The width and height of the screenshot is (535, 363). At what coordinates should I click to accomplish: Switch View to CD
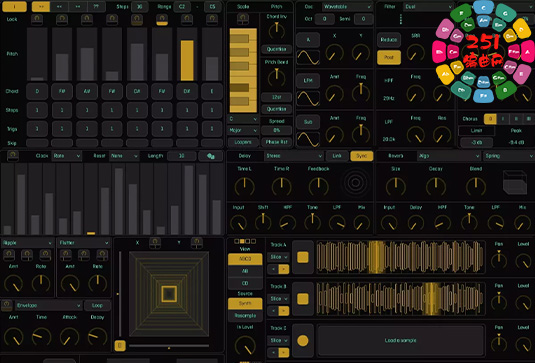[x=245, y=283]
